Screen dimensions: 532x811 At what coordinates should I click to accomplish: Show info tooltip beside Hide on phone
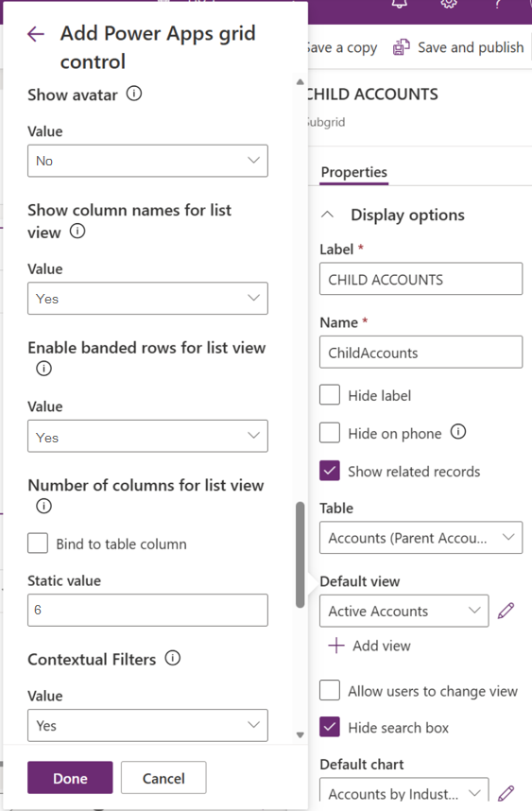458,431
